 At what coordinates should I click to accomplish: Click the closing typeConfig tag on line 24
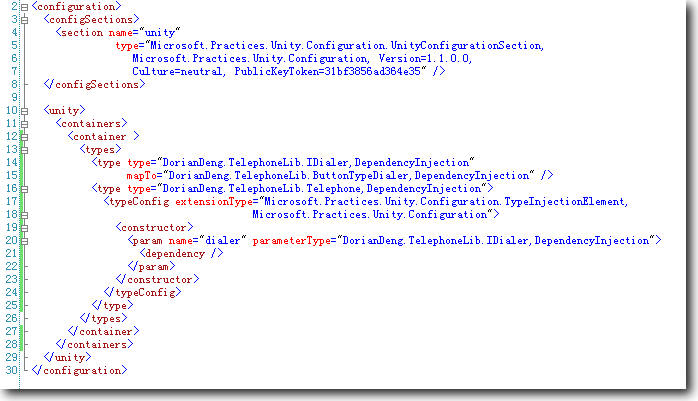click(x=142, y=292)
